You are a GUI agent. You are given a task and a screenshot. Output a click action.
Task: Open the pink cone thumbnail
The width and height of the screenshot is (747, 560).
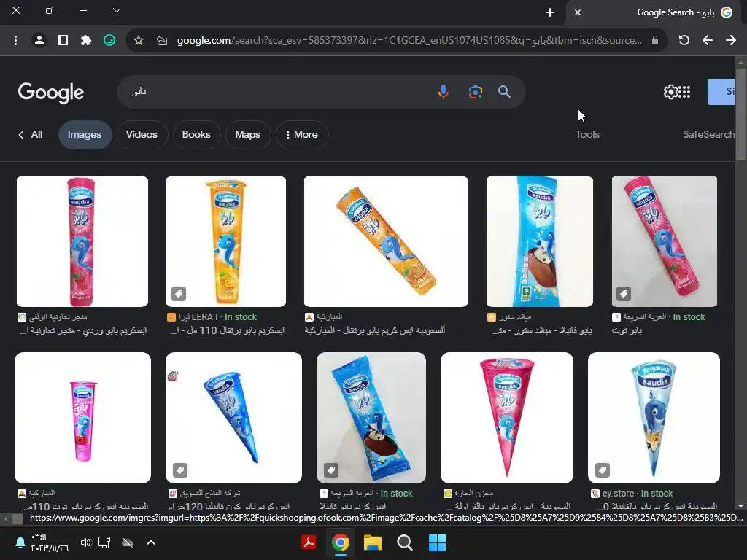(507, 418)
